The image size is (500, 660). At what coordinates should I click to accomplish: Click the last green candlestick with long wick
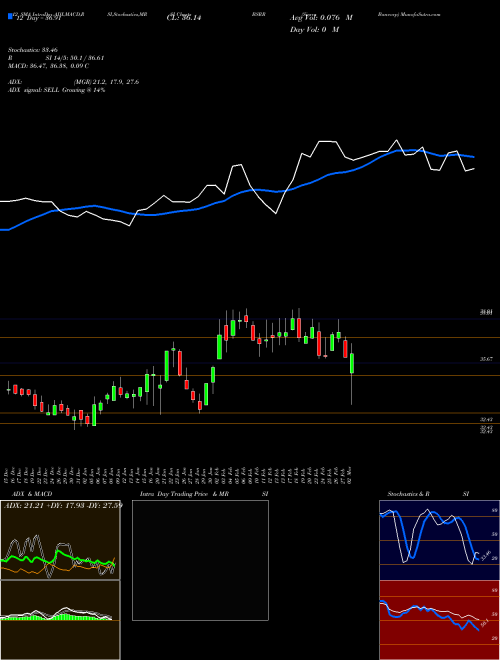(352, 364)
